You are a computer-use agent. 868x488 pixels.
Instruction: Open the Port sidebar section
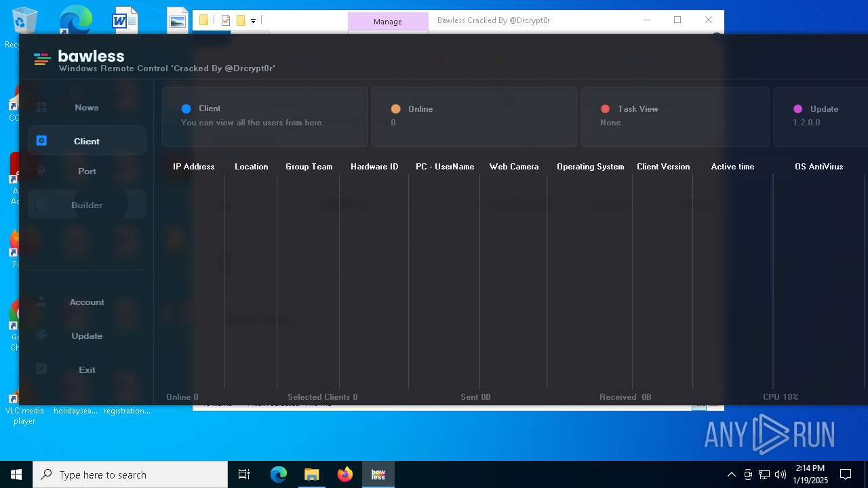87,171
